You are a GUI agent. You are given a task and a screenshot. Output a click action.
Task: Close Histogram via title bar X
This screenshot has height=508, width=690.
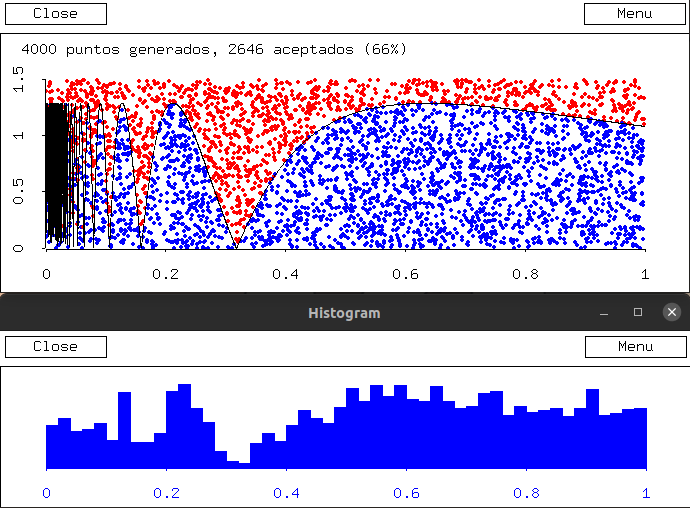pyautogui.click(x=672, y=313)
